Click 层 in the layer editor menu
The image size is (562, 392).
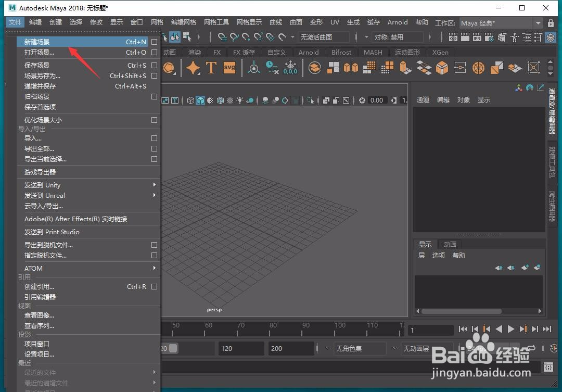pos(421,256)
